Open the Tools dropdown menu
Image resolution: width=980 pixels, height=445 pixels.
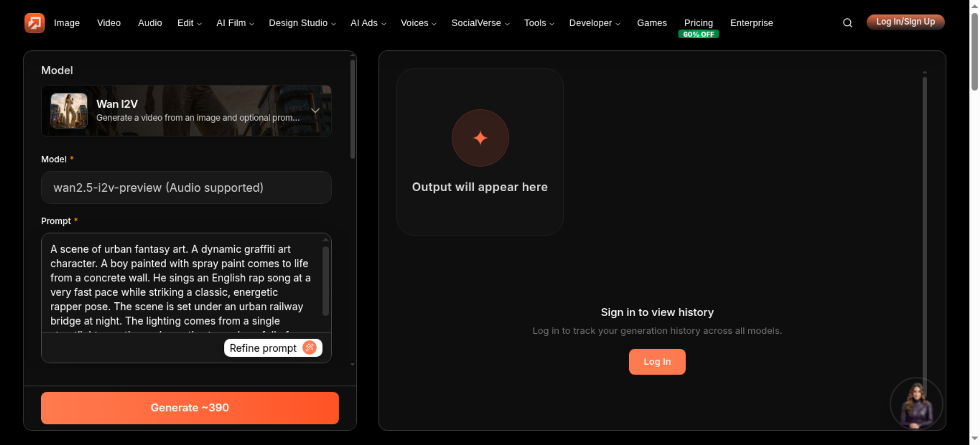(x=539, y=23)
